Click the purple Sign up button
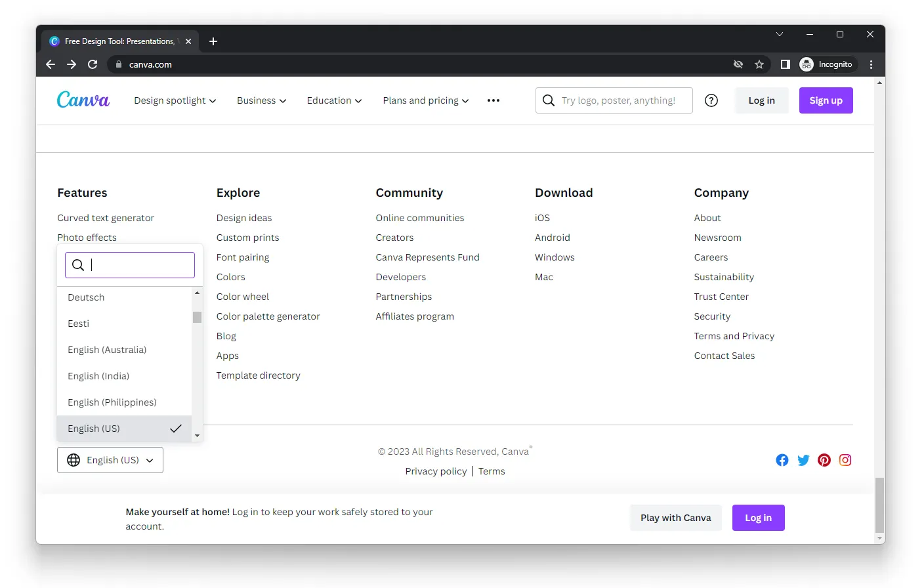The image size is (924, 588). 826,100
